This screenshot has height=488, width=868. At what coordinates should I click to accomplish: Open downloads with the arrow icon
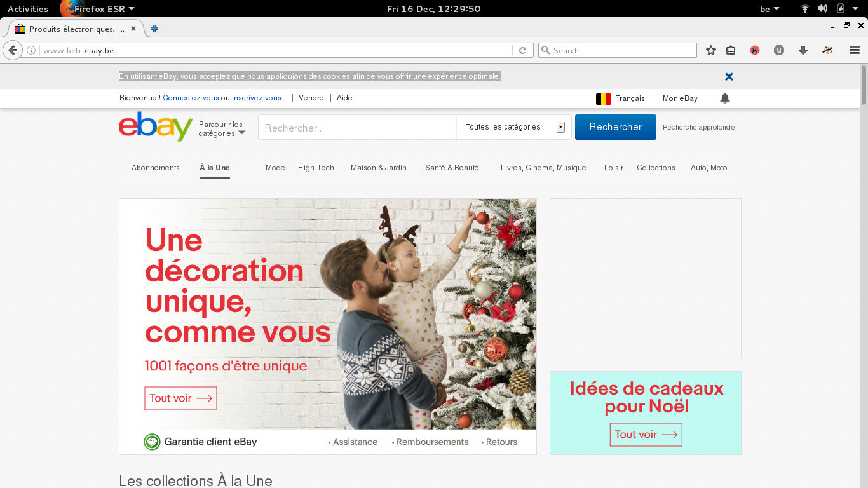pos(803,50)
